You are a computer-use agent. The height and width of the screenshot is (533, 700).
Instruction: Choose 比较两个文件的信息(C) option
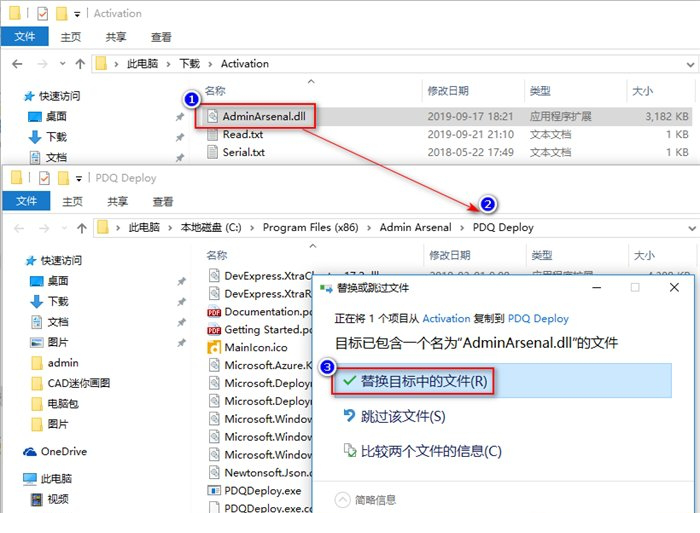422,451
